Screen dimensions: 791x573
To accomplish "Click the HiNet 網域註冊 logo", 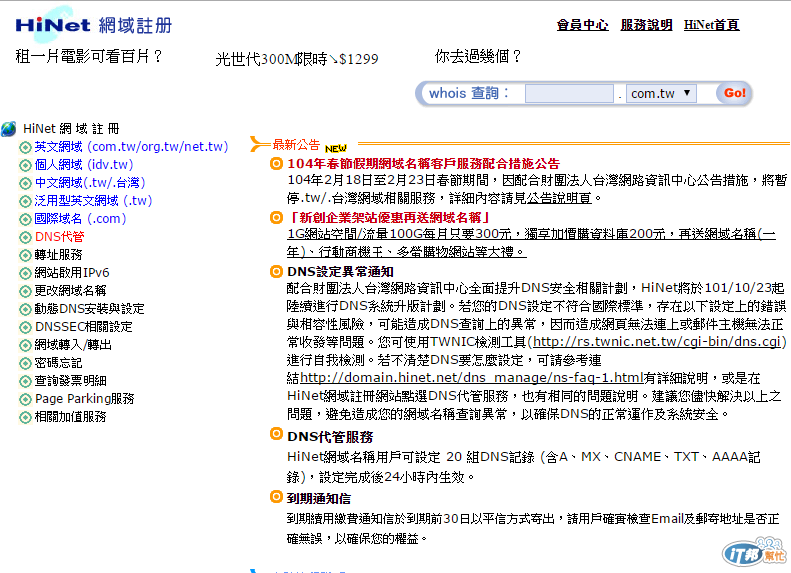I will [x=93, y=24].
